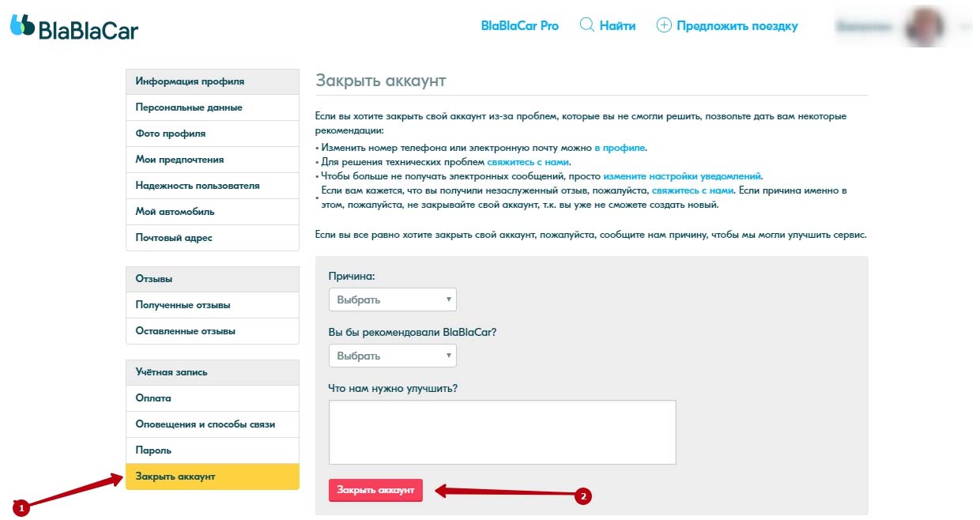
Task: Select Персональные данные in sidebar
Action: point(213,107)
